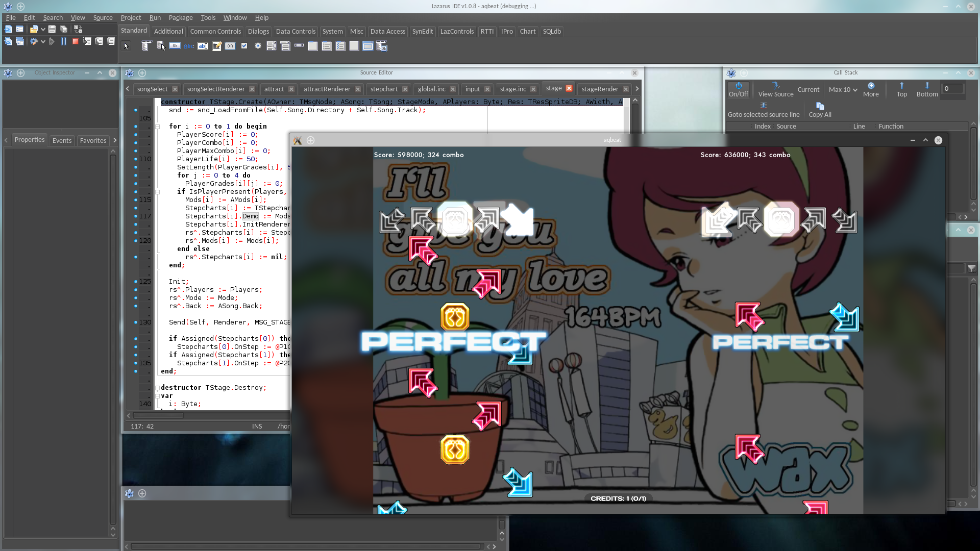
Task: Click More in Call Stack toolbar
Action: (871, 90)
